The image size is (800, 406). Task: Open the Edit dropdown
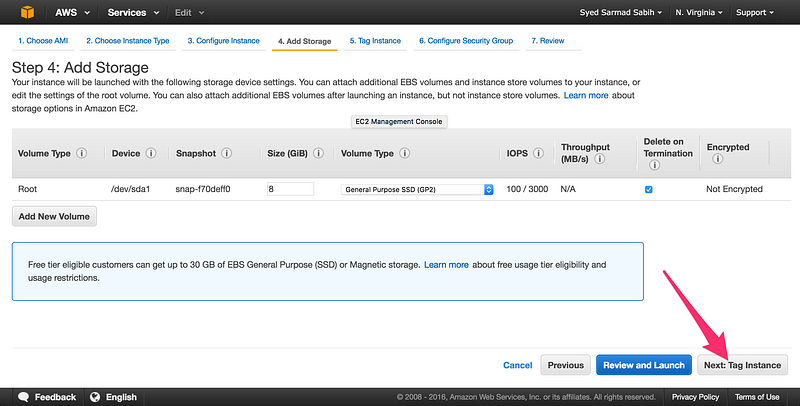click(189, 12)
